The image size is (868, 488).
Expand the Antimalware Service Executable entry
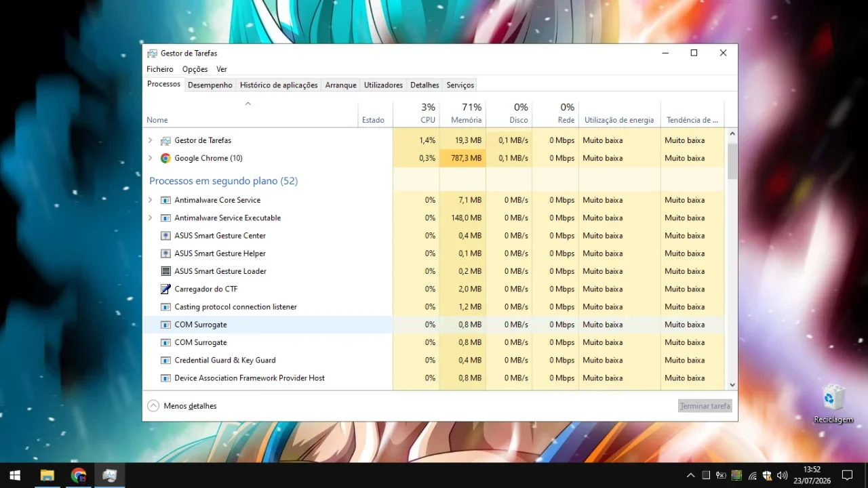(151, 218)
